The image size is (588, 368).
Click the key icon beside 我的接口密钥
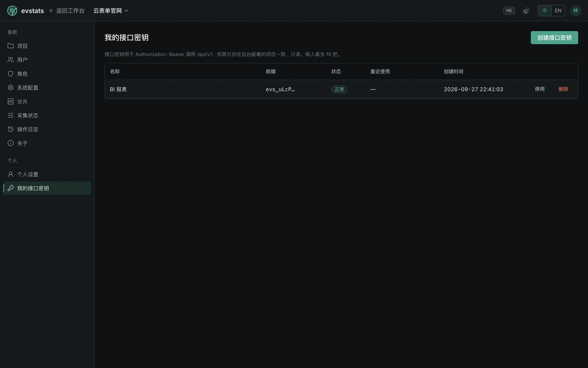[10, 188]
